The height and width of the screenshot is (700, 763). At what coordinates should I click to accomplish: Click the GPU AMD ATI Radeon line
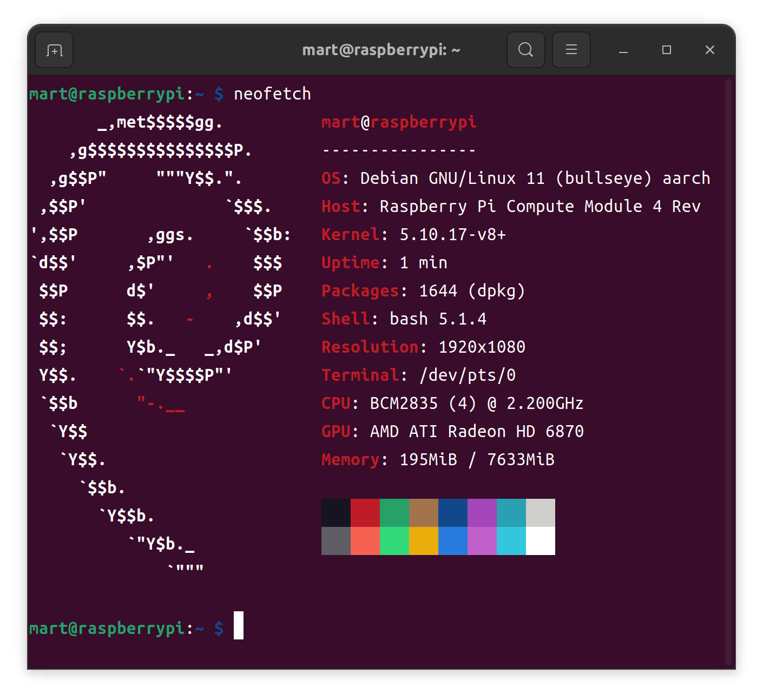point(452,432)
